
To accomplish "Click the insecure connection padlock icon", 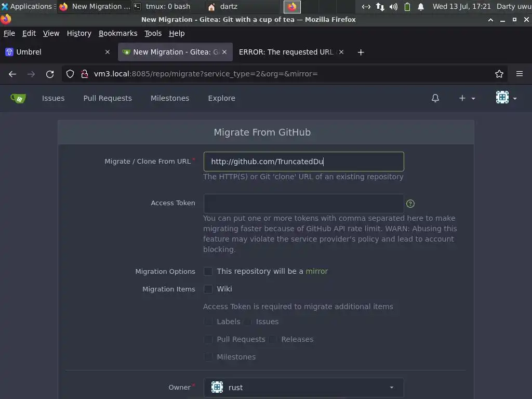I will coord(85,74).
